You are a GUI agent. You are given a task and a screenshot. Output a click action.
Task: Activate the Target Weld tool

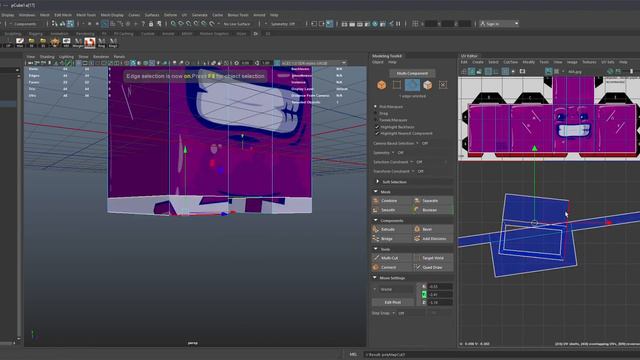(x=433, y=258)
